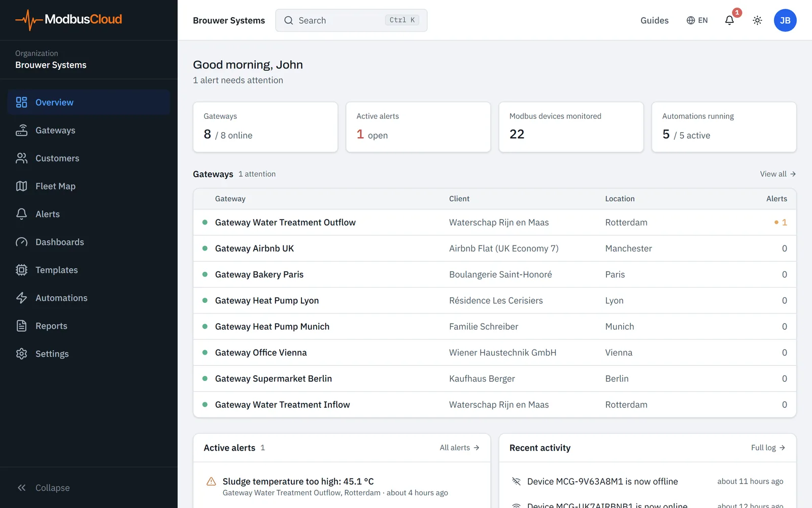
Task: Open the Modbus devices monitored card
Action: pos(571,127)
